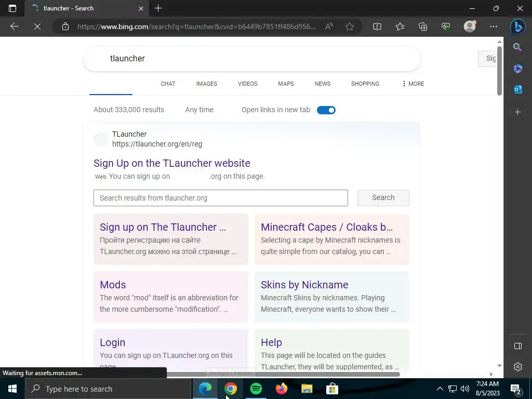Open Edge Settings and more menu
This screenshot has height=399, width=532.
(x=494, y=26)
